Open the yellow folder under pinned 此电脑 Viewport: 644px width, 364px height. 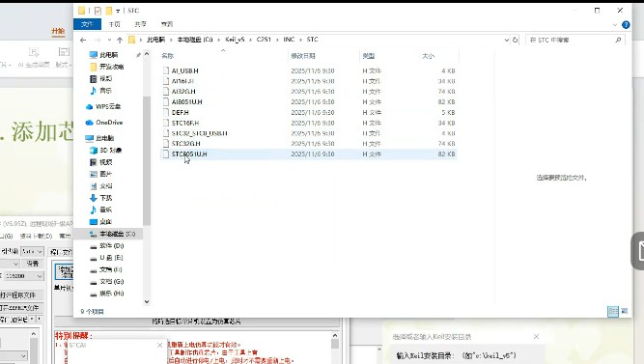coord(107,67)
